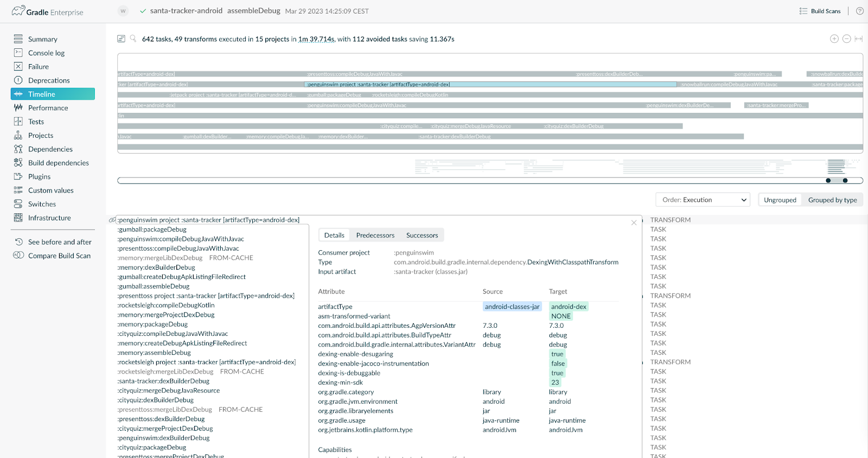This screenshot has width=868, height=458.
Task: Click the Compare Build Scan icon
Action: [18, 255]
